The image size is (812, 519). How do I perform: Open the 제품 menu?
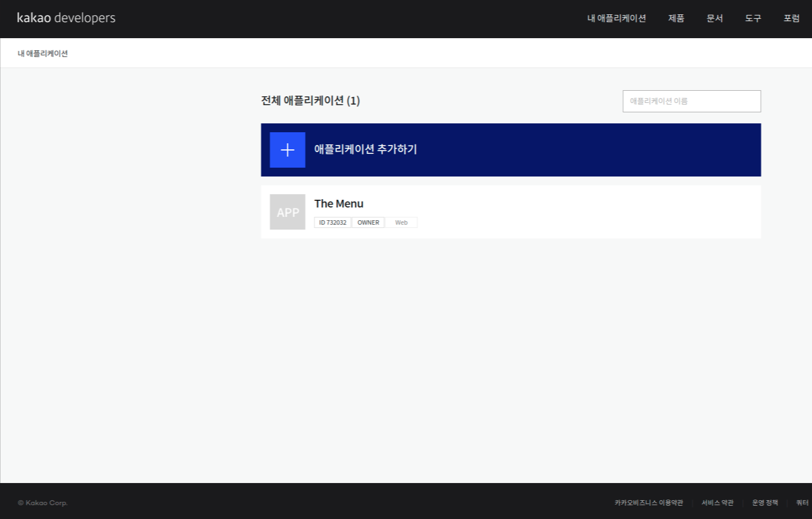pyautogui.click(x=676, y=18)
